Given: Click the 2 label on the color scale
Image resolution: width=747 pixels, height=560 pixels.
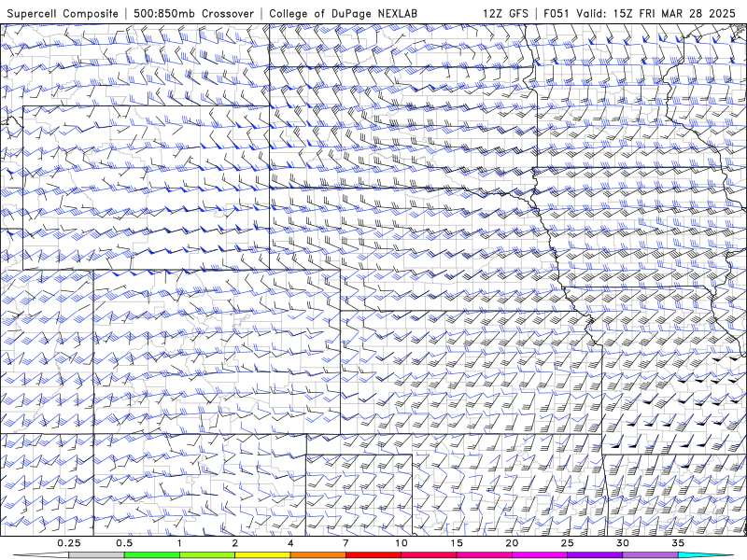Looking at the screenshot, I should [x=235, y=543].
